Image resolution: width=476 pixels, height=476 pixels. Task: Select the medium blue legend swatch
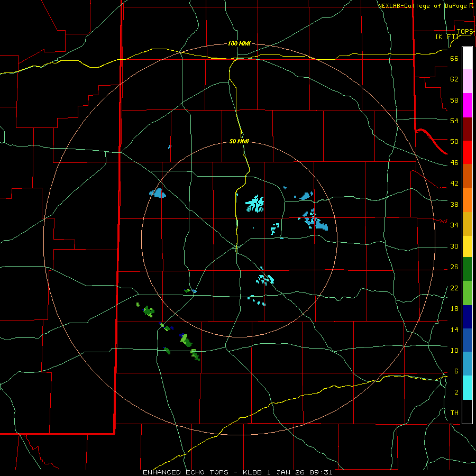(x=467, y=340)
